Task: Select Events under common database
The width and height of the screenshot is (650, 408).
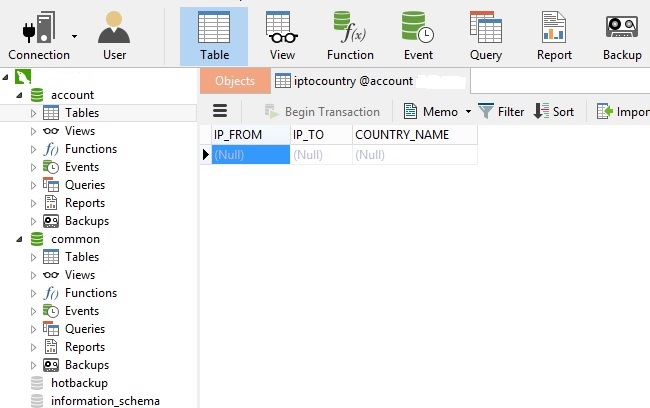Action: [82, 311]
